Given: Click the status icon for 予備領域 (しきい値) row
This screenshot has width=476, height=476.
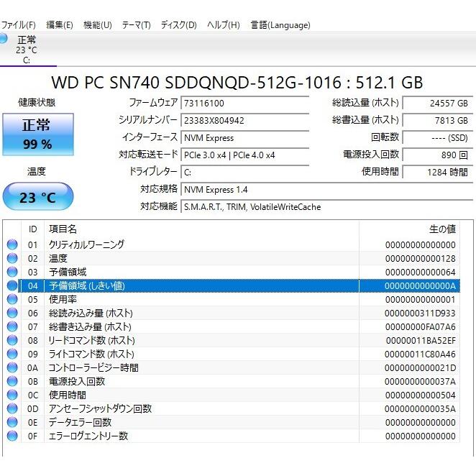Looking at the screenshot, I should point(12,285).
